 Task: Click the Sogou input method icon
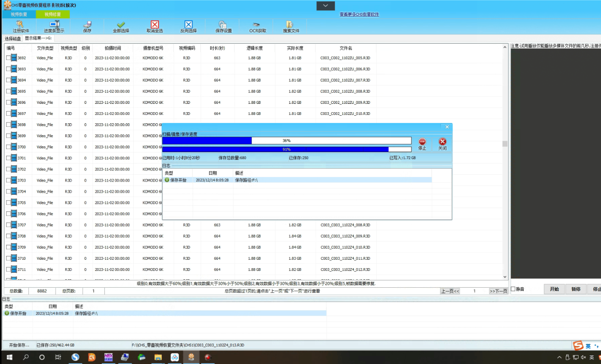pos(578,346)
